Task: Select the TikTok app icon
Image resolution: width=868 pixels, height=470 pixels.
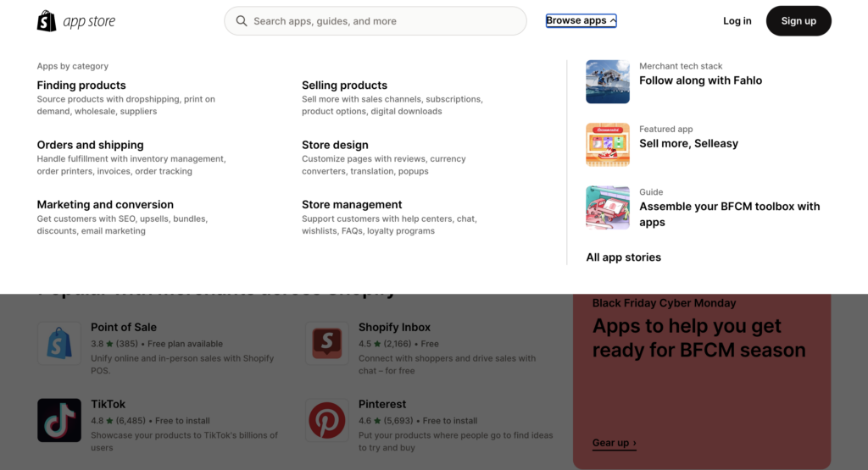Action: tap(59, 420)
